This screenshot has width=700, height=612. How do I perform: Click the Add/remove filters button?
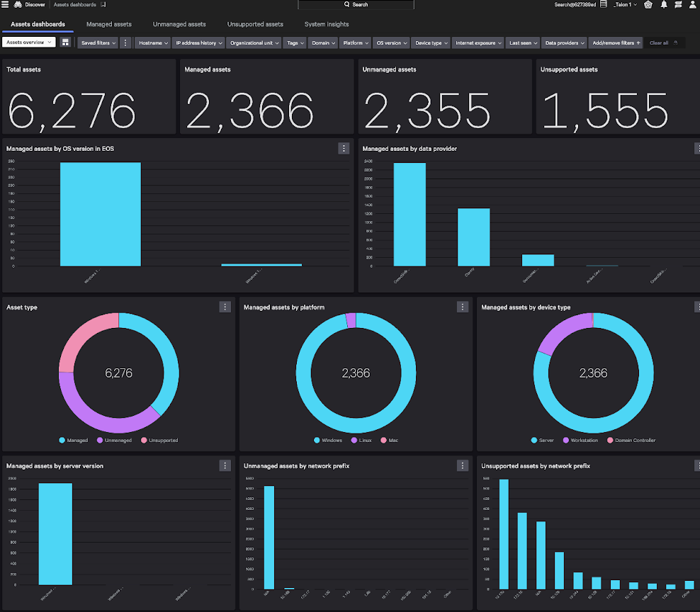616,42
